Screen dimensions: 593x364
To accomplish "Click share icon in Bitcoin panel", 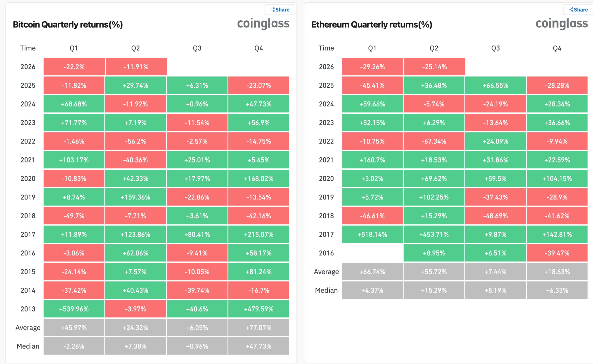I will tap(272, 10).
